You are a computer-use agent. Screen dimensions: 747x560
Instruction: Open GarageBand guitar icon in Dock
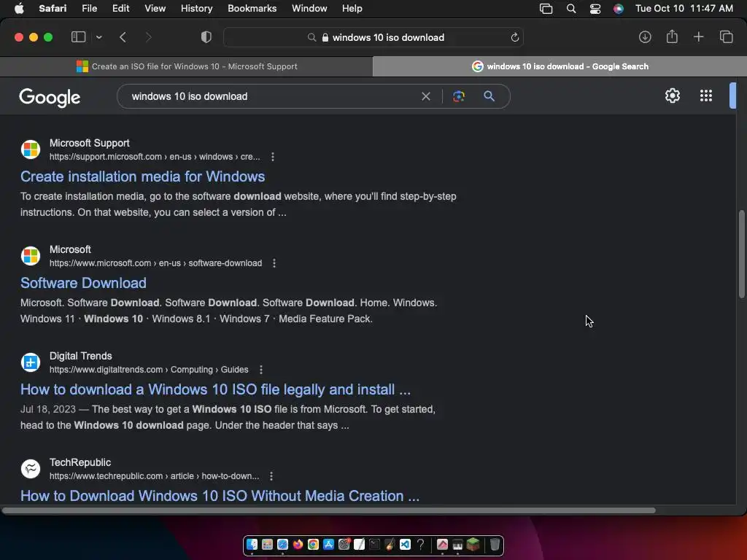(x=390, y=544)
